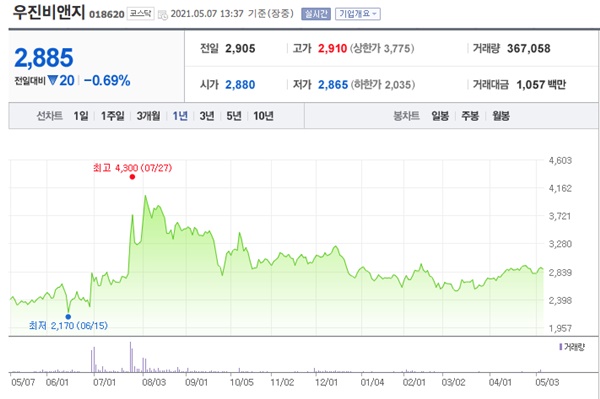
Task: Open the 일봉 daily candle chart
Action: (x=440, y=116)
